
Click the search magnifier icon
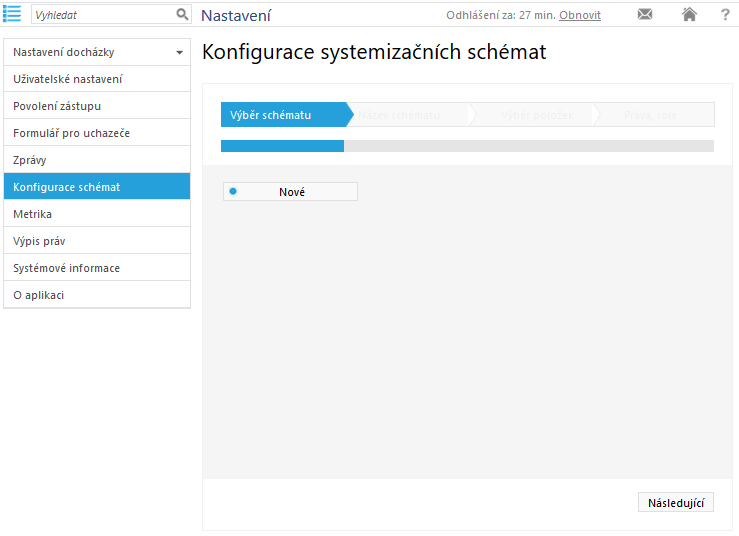click(182, 15)
